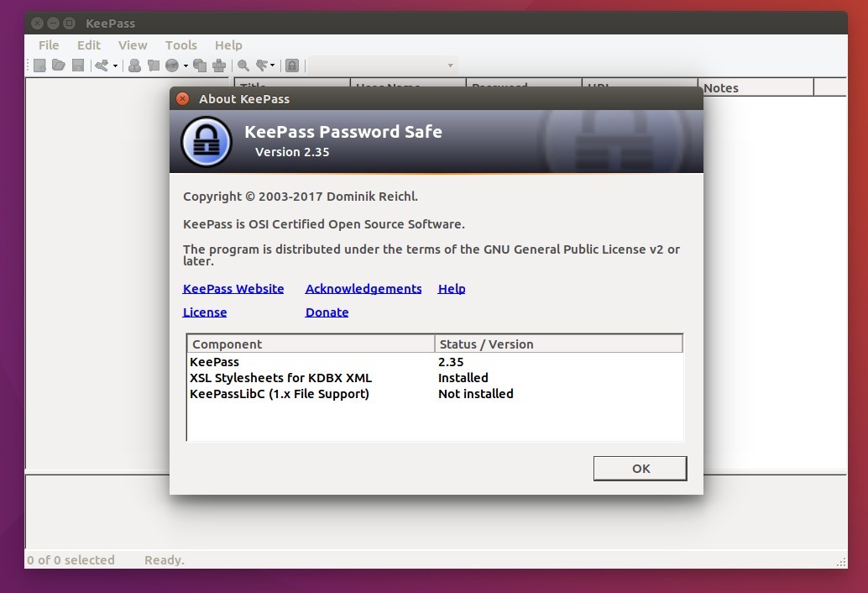The width and height of the screenshot is (868, 593).
Task: Click the Copy Password toolbar icon
Action: tap(154, 66)
